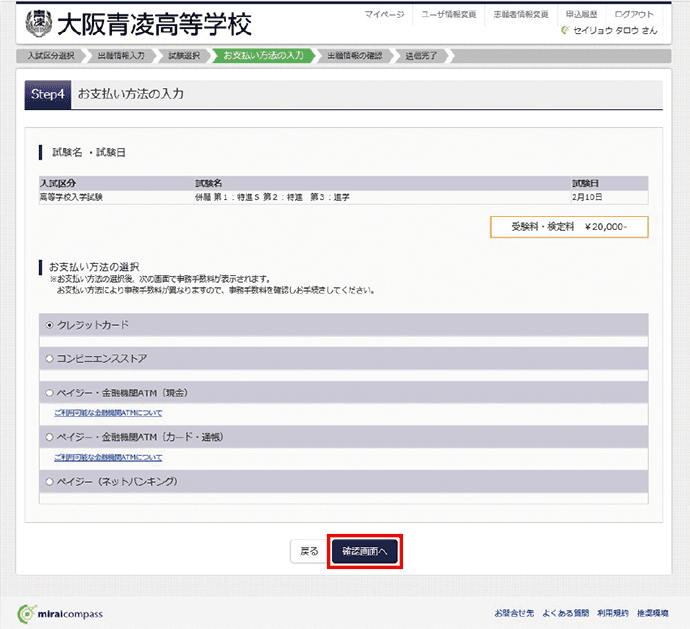The width and height of the screenshot is (690, 629).
Task: Click ログアウト in top menu
Action: point(634,15)
